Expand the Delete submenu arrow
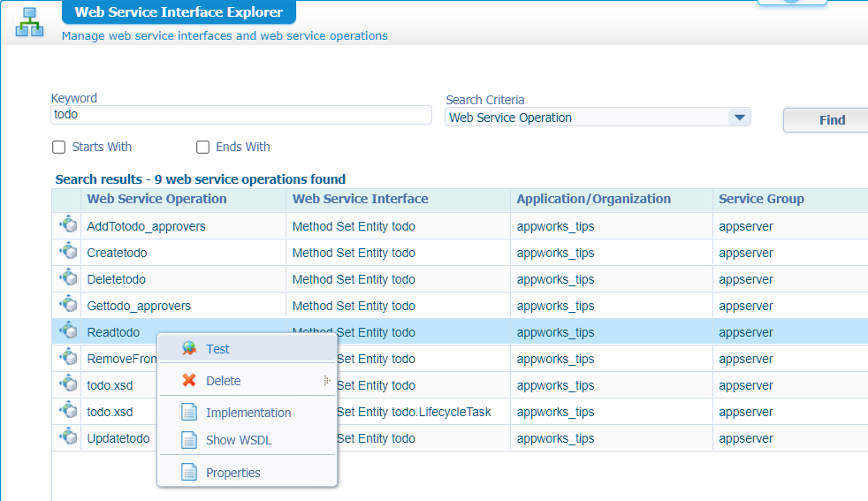Viewport: 868px width, 501px height. coord(326,381)
